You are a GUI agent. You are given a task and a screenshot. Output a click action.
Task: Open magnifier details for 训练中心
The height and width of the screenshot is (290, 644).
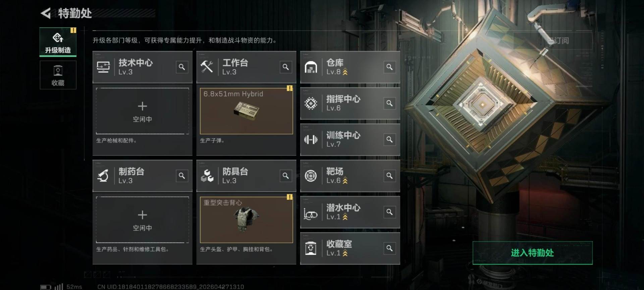tap(389, 139)
